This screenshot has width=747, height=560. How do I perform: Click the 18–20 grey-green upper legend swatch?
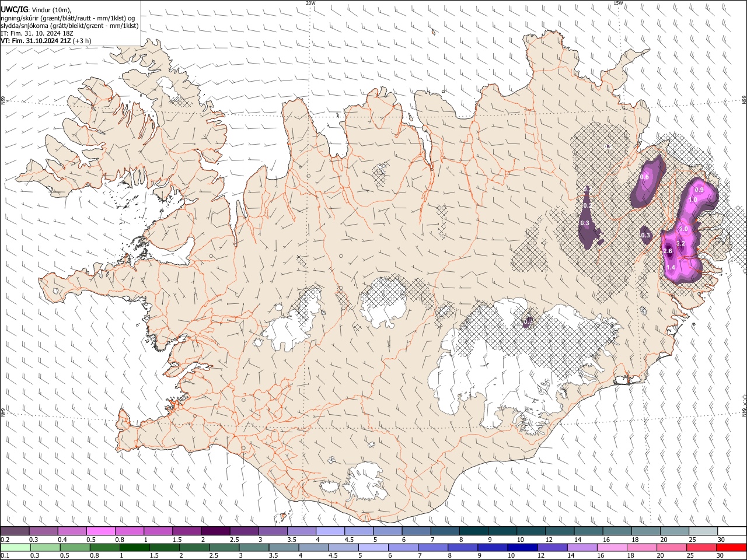[x=647, y=531]
